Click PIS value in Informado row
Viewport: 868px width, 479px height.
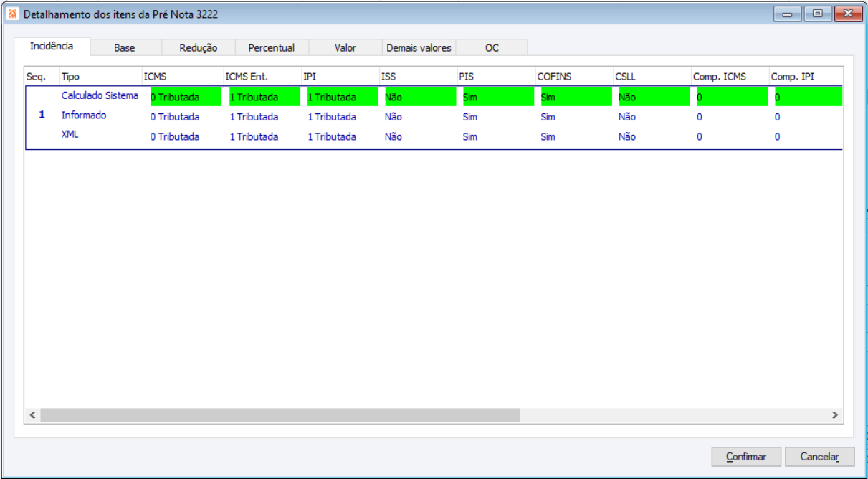(x=470, y=117)
